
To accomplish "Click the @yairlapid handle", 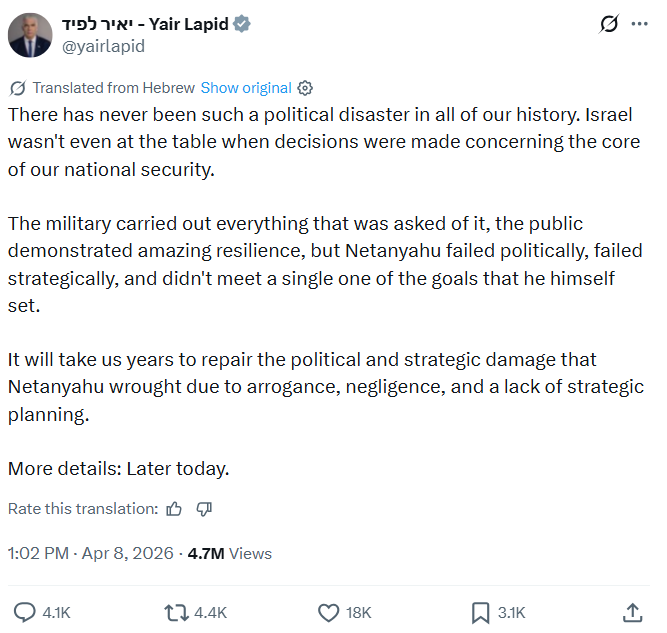I will click(105, 46).
